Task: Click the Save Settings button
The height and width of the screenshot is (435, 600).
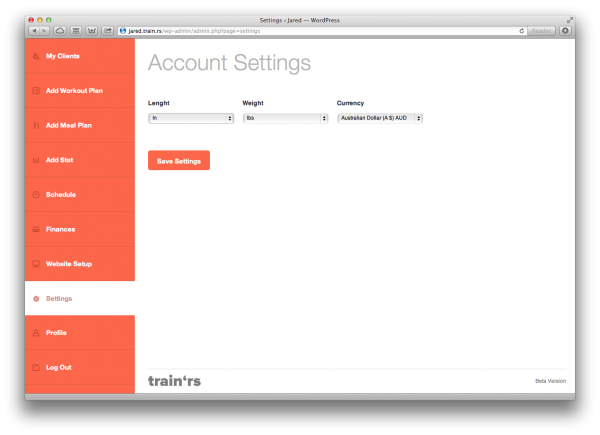Action: pyautogui.click(x=179, y=160)
